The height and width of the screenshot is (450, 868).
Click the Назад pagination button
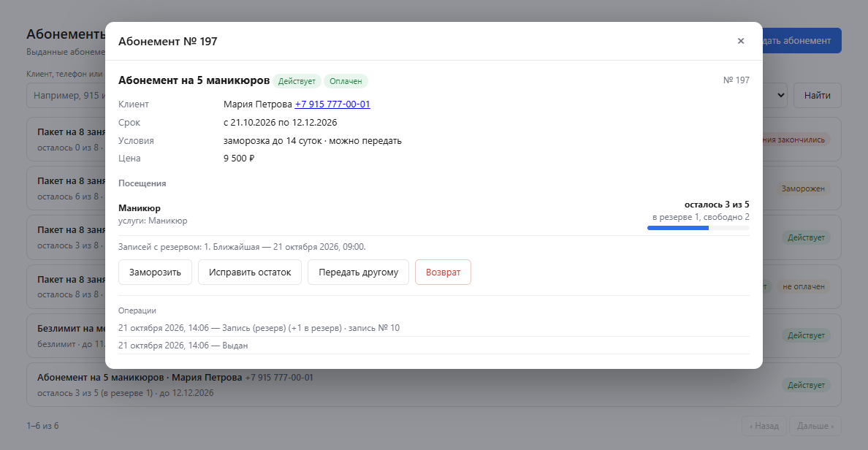click(764, 426)
